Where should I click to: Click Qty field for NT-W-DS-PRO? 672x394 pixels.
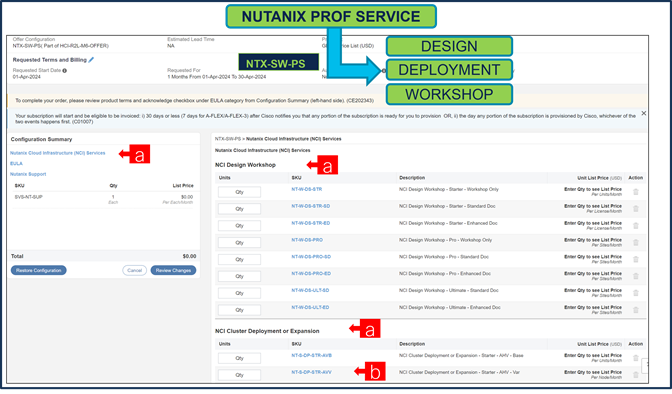click(239, 243)
